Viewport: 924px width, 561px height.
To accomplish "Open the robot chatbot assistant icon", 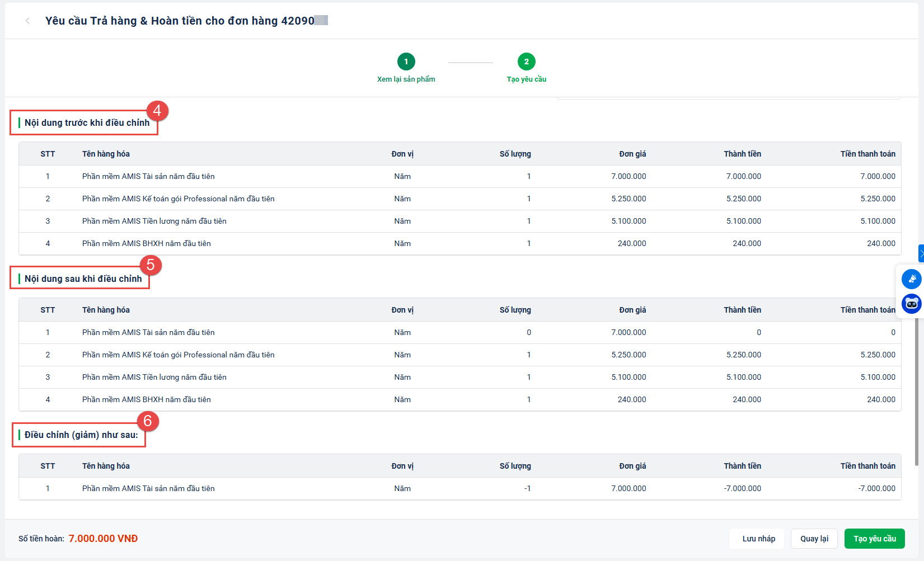I will click(x=911, y=304).
